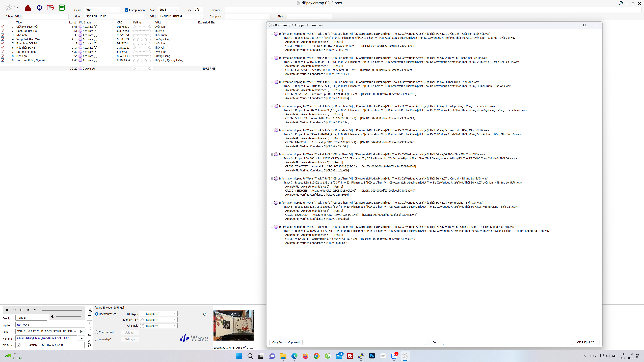This screenshot has width=644, height=362.
Task: Stop audio playback
Action: 7,310
